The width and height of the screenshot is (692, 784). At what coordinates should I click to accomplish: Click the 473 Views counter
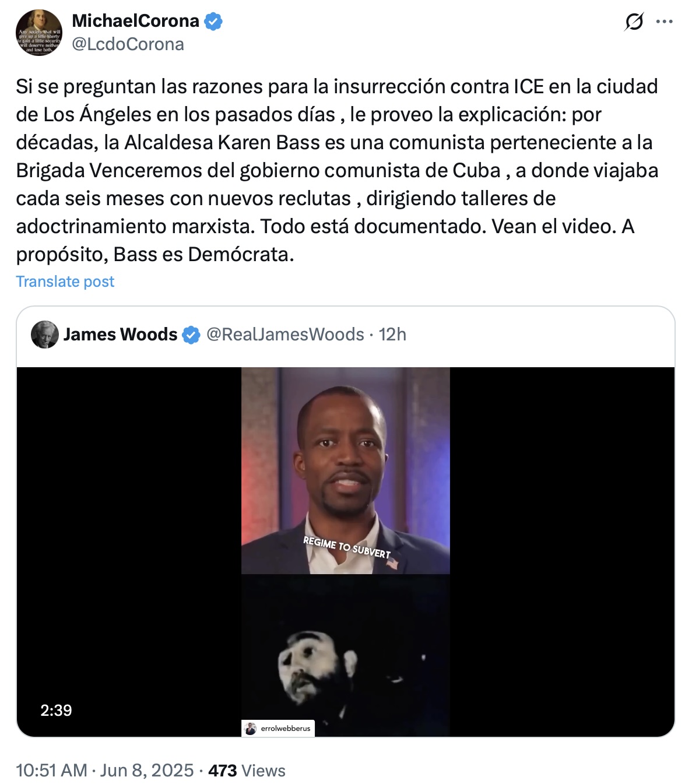click(247, 771)
